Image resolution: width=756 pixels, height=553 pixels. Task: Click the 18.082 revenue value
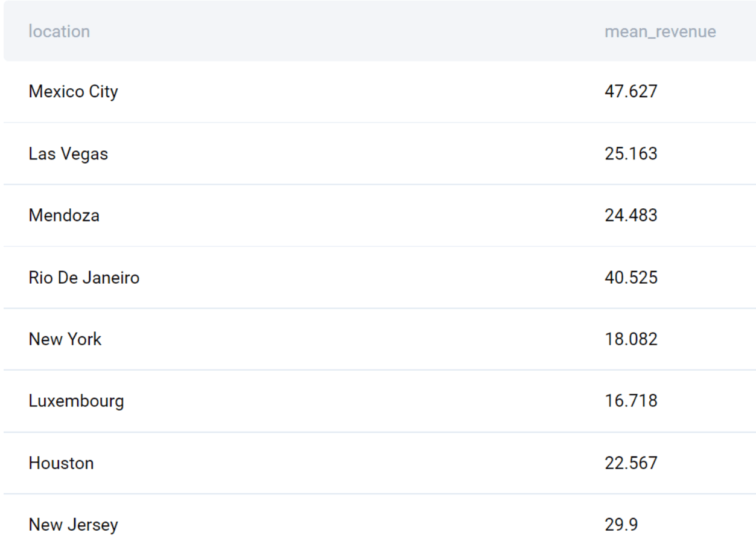point(631,339)
